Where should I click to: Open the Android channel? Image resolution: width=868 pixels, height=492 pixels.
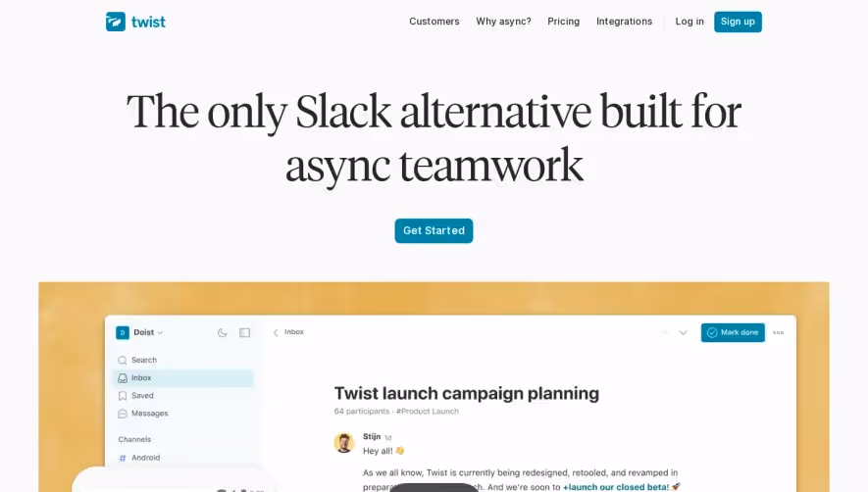point(145,458)
